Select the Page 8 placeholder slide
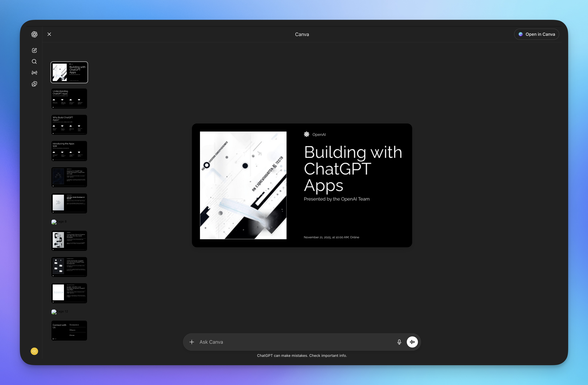588x385 pixels. [x=59, y=221]
